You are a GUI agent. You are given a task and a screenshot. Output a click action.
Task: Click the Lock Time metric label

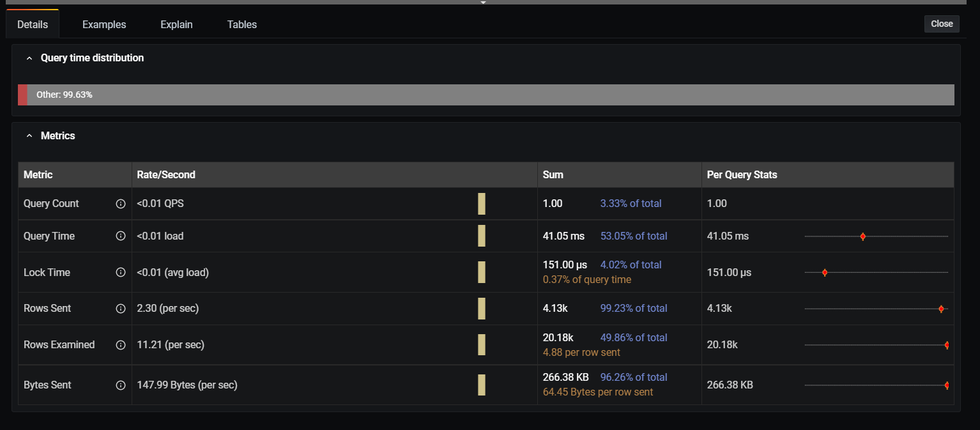(x=47, y=272)
